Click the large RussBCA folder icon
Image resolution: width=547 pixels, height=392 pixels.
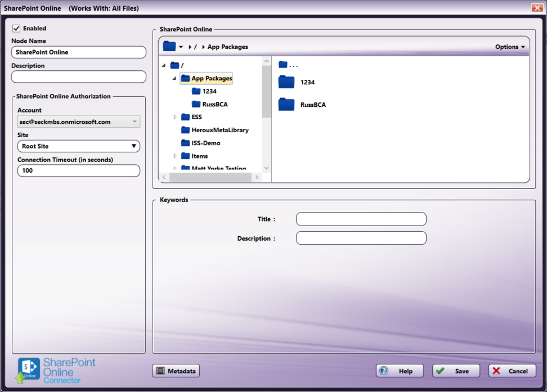click(x=286, y=104)
